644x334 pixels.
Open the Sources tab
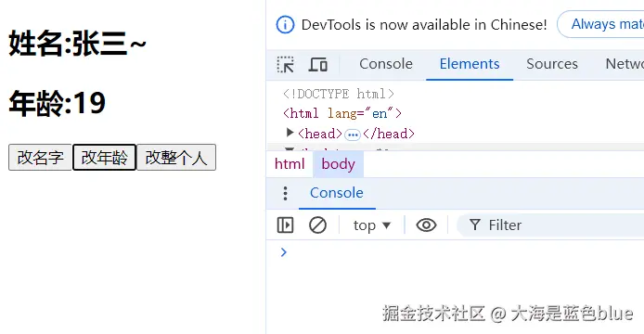tap(552, 64)
